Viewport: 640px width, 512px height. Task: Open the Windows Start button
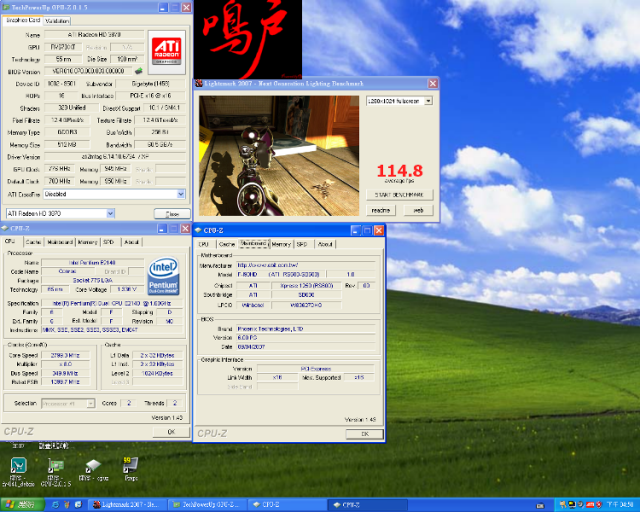point(22,505)
